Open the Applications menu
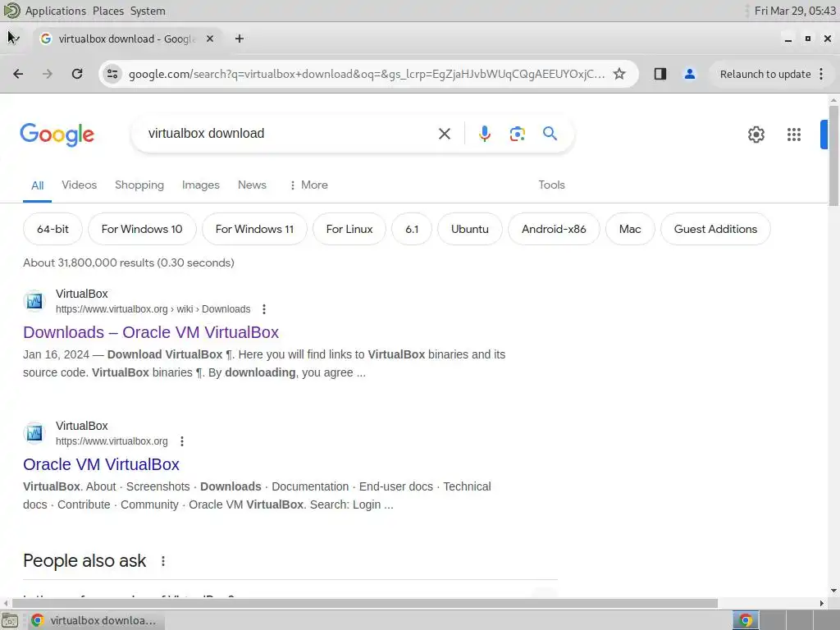This screenshot has height=630, width=840. coord(56,11)
